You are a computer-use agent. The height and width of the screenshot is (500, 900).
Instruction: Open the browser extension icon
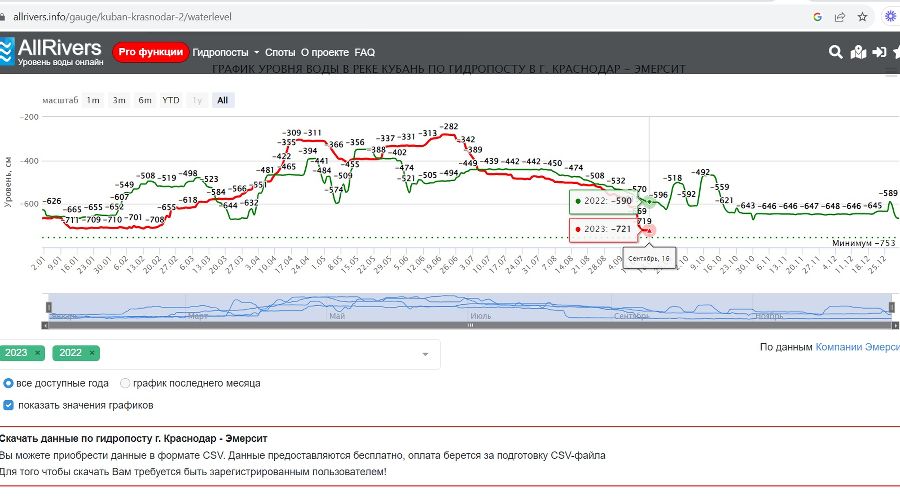[890, 16]
